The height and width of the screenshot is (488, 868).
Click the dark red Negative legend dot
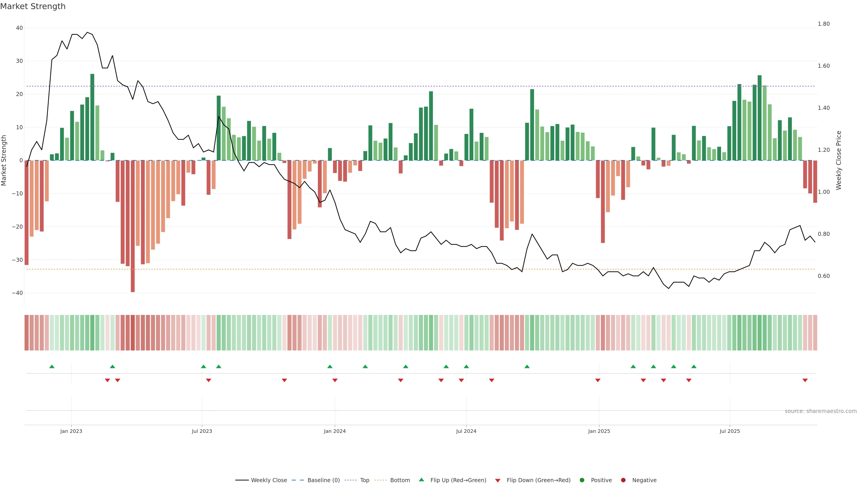click(x=623, y=480)
